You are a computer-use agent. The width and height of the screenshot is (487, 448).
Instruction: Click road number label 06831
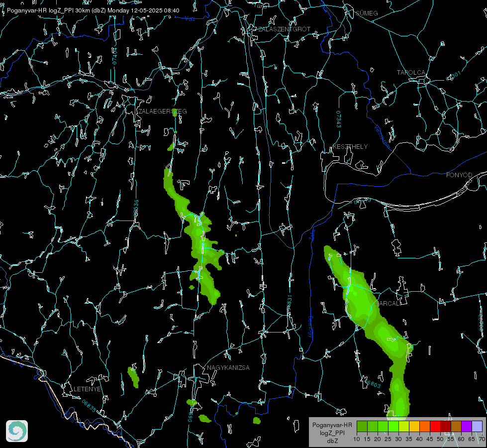point(289,303)
